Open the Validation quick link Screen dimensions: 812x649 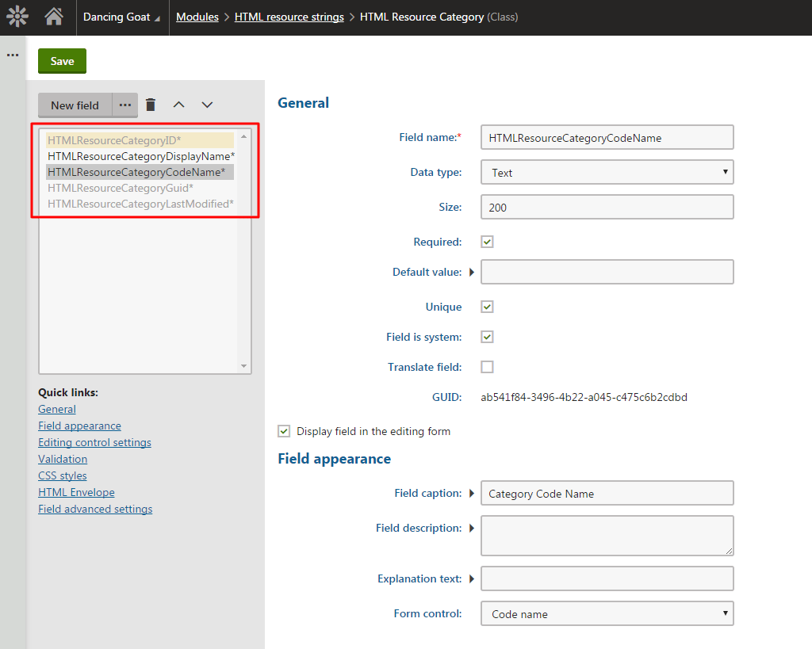63,458
